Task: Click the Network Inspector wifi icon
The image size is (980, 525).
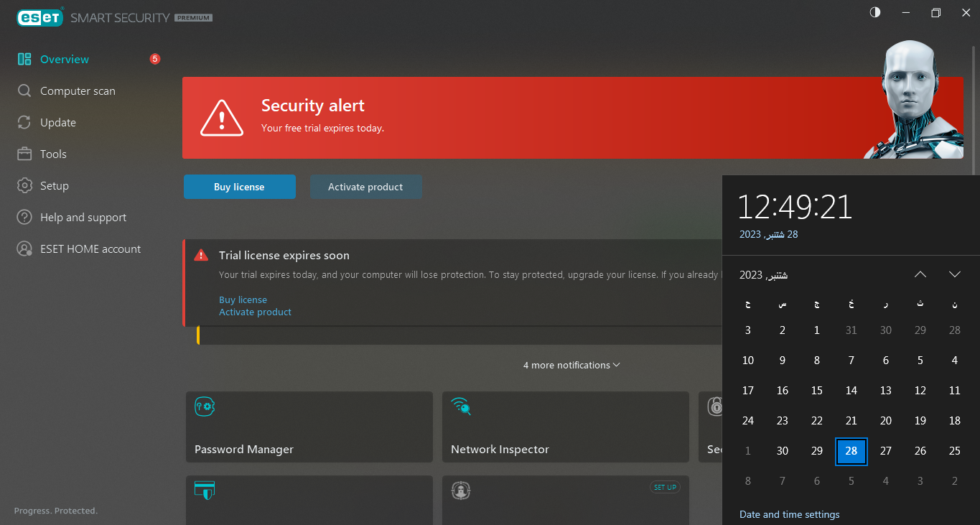Action: click(x=461, y=406)
